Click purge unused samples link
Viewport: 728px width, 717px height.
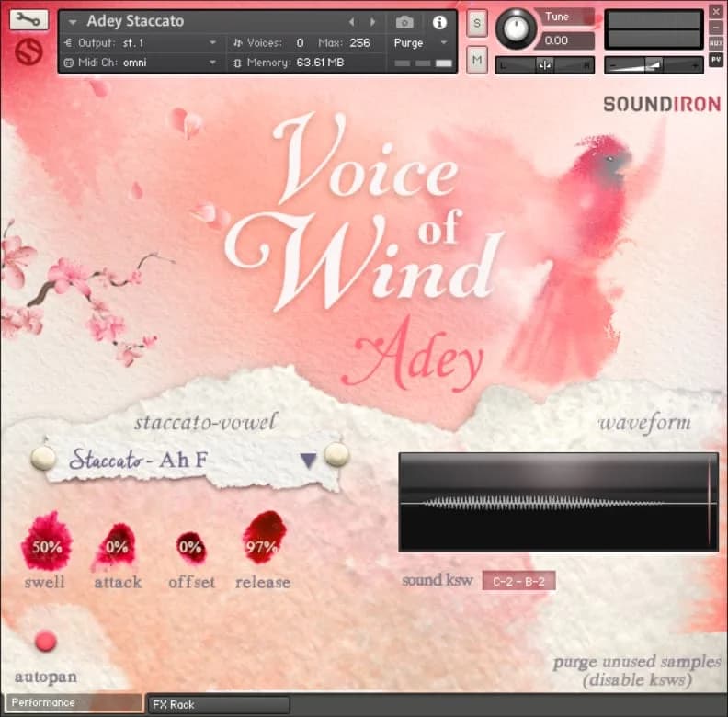pyautogui.click(x=637, y=670)
